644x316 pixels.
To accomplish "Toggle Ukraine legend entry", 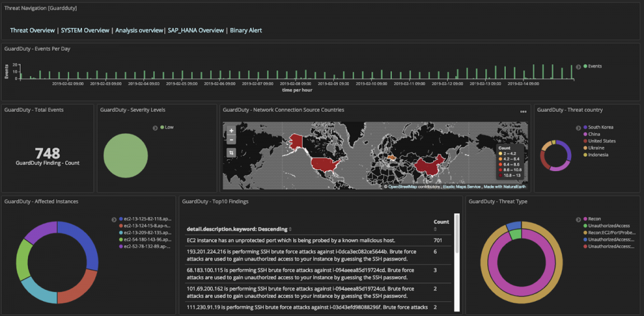I will 593,148.
